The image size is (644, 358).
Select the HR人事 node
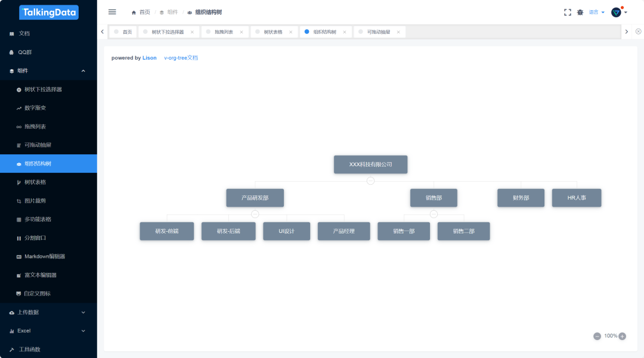[577, 198]
